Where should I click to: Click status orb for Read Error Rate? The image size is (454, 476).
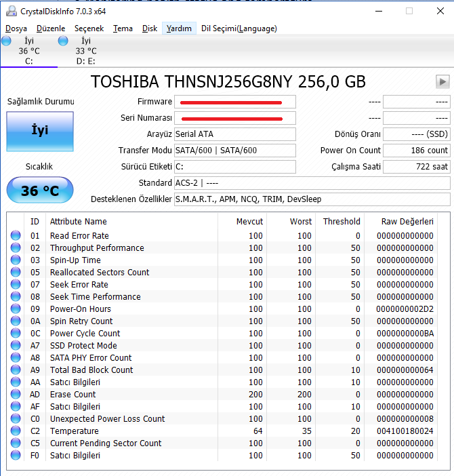pyautogui.click(x=16, y=235)
